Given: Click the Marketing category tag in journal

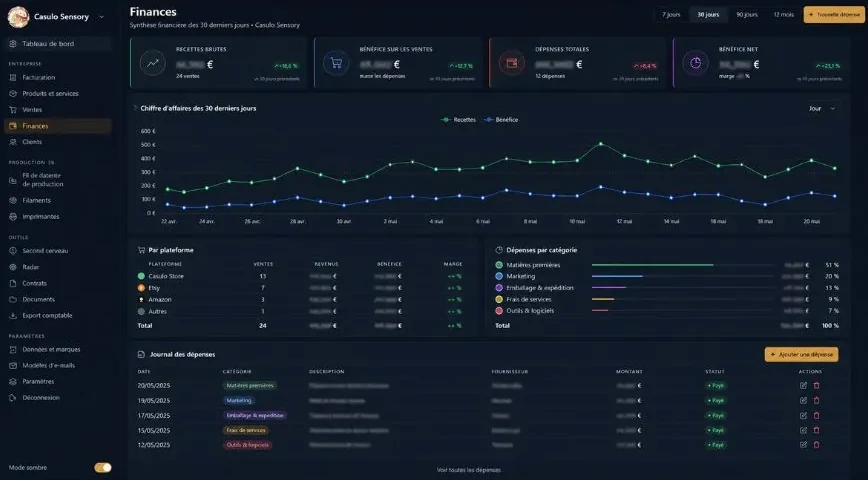Looking at the screenshot, I should click(239, 400).
